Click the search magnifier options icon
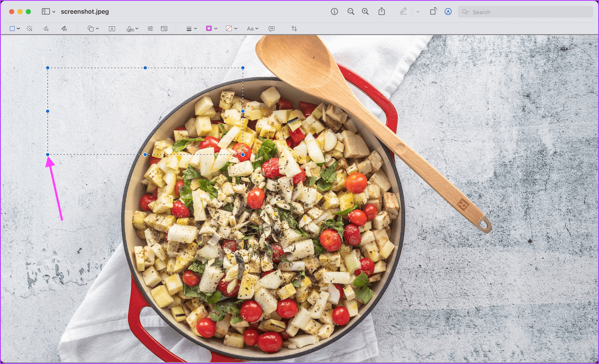This screenshot has width=599, height=364. pyautogui.click(x=466, y=12)
